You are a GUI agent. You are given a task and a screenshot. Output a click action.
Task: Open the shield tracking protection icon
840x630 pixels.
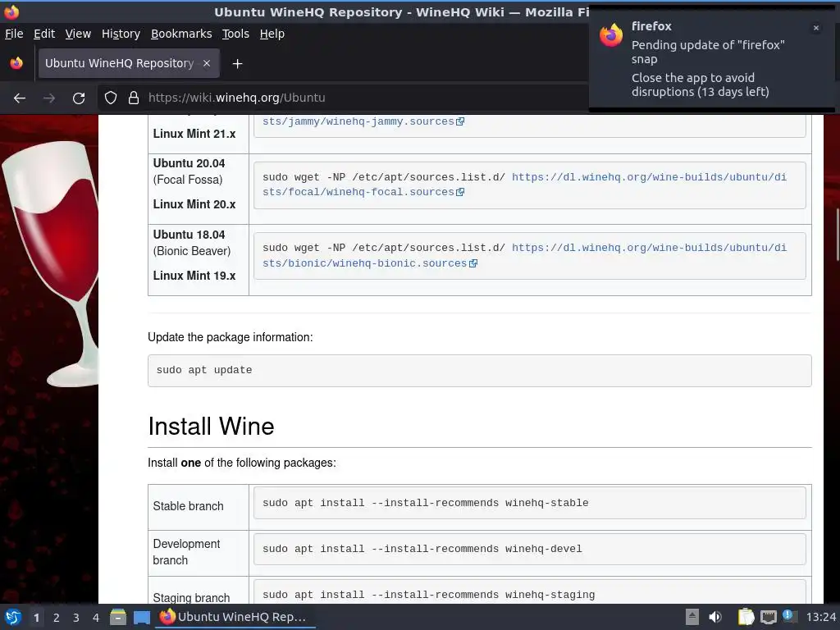click(x=111, y=98)
